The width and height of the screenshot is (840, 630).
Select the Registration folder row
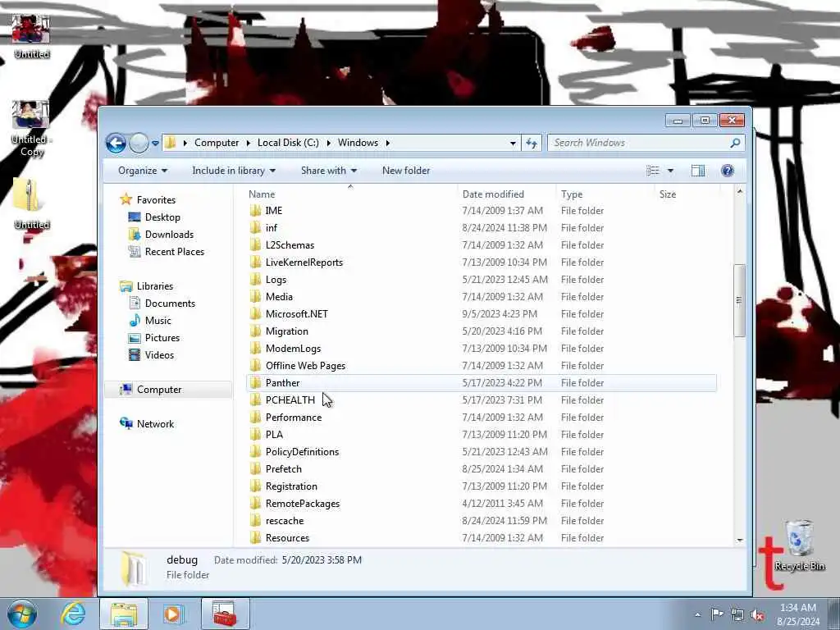pos(481,486)
